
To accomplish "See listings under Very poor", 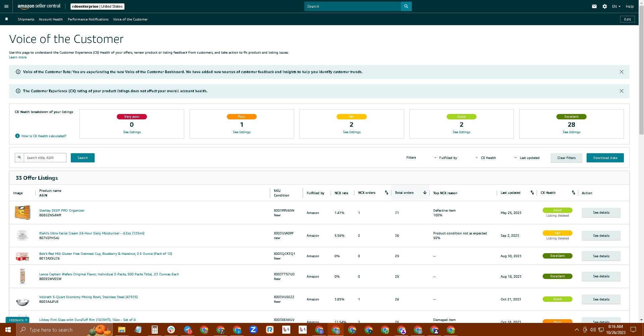I will pos(132,132).
